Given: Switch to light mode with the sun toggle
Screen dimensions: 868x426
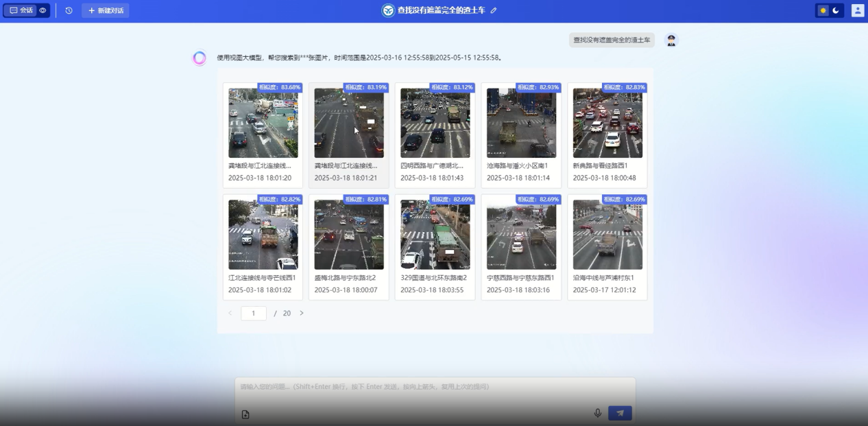Looking at the screenshot, I should tap(822, 10).
